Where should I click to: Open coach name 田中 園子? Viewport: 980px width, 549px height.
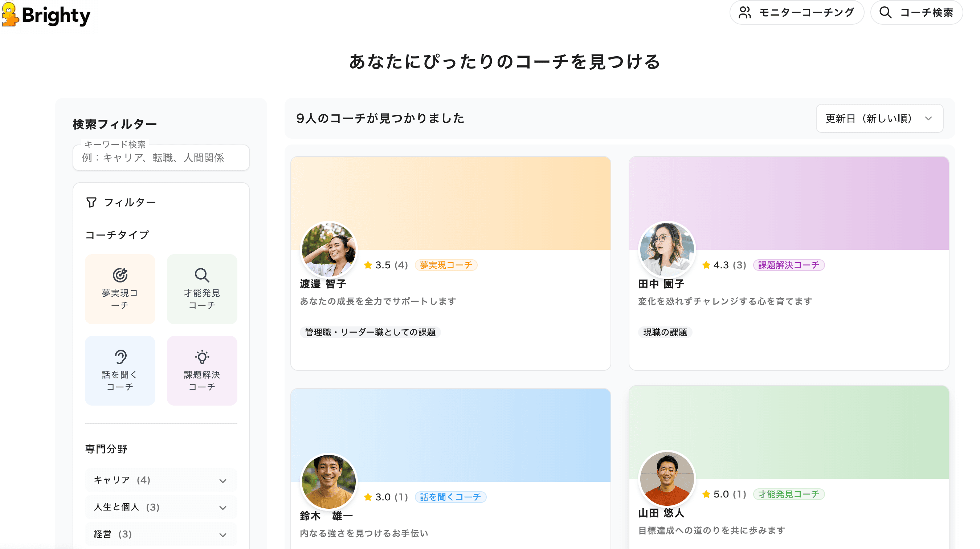[661, 284]
